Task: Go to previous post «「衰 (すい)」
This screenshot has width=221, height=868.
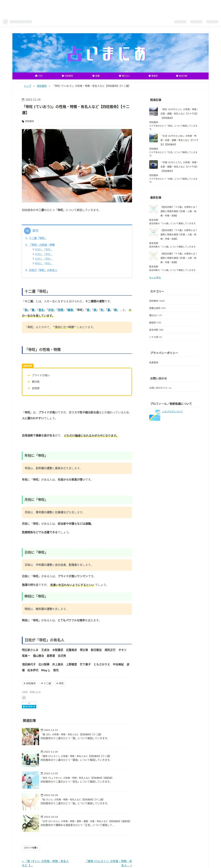Action: (x=45, y=863)
